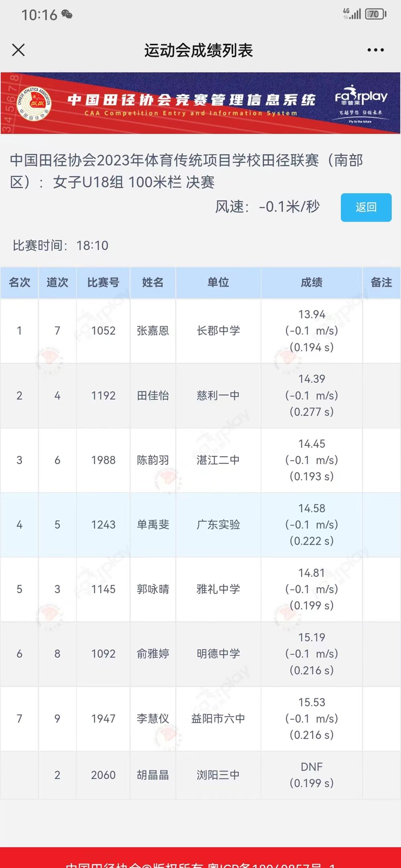
Task: Tap bib number 1988
Action: coord(103,460)
